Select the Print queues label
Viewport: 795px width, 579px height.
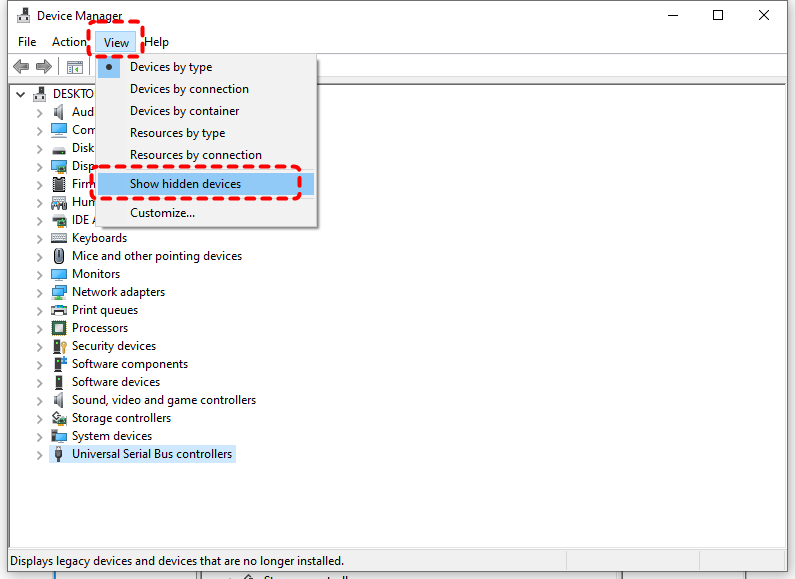[x=105, y=310]
